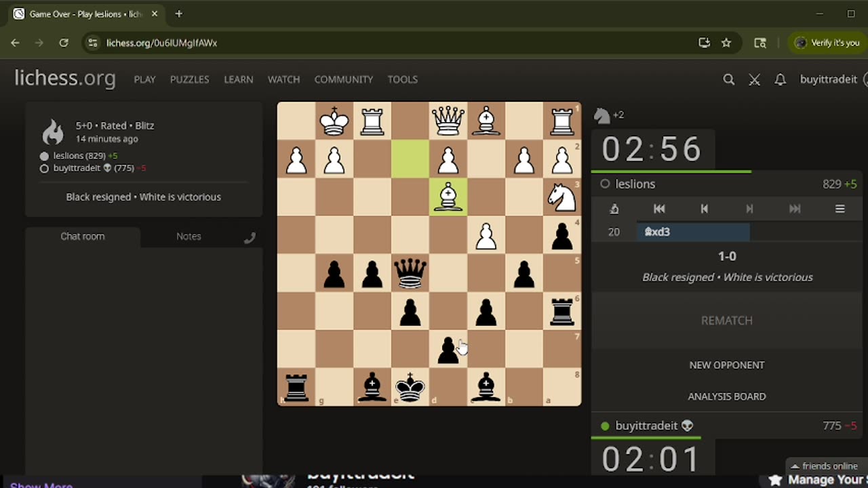
Task: Open the PUZZLES menu
Action: click(189, 79)
